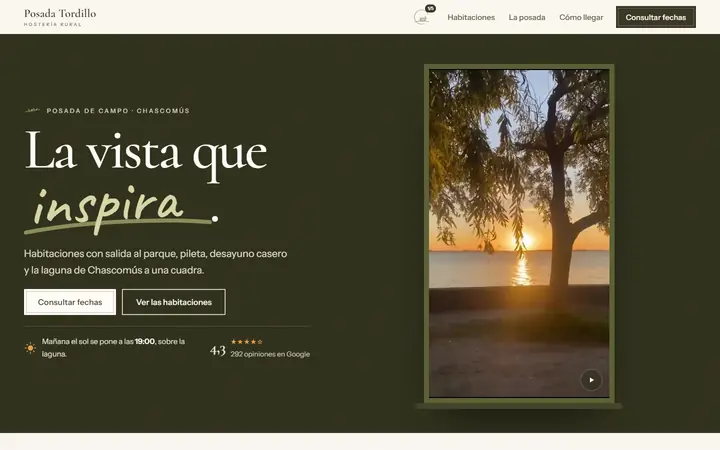Click the sunset lagoon video thumbnail
Image resolution: width=720 pixels, height=450 pixels.
(x=519, y=233)
